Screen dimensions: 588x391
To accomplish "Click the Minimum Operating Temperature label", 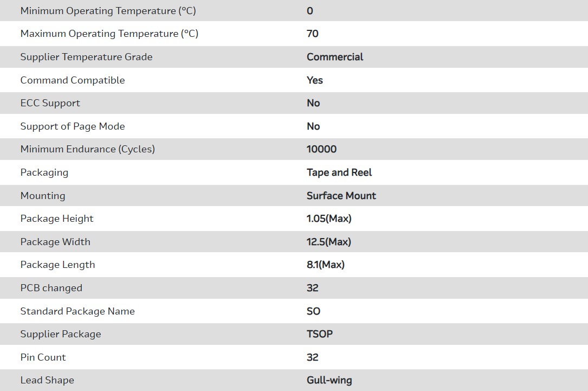I will pos(108,11).
